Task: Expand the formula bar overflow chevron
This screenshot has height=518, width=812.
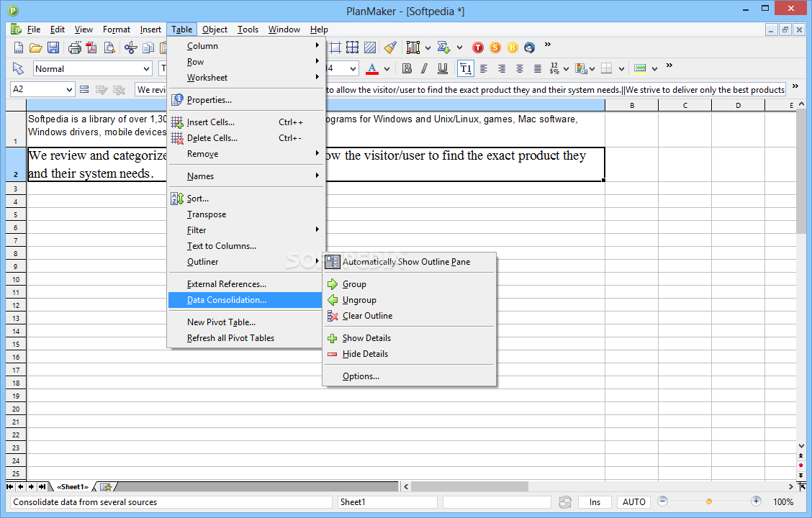Action: 795,86
